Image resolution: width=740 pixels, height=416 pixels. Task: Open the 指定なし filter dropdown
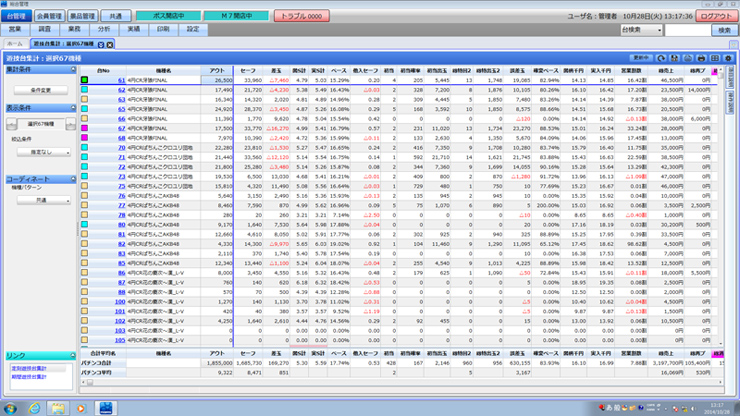[x=44, y=152]
